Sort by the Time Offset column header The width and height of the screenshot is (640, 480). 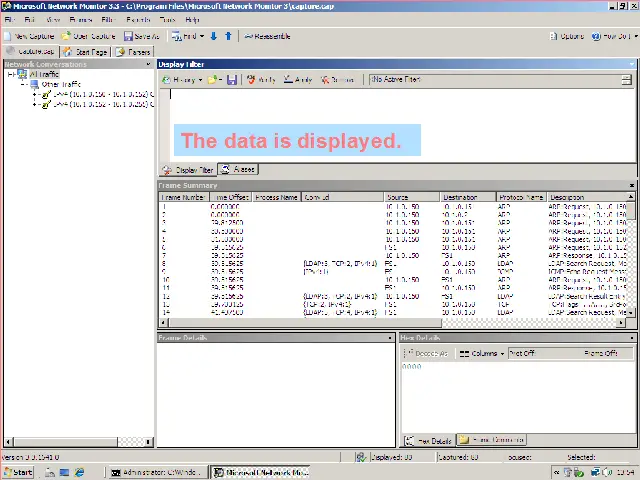point(231,197)
